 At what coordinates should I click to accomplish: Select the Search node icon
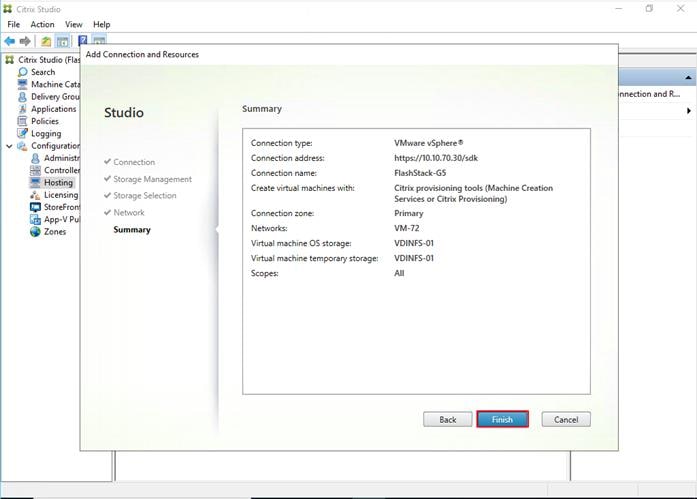22,72
